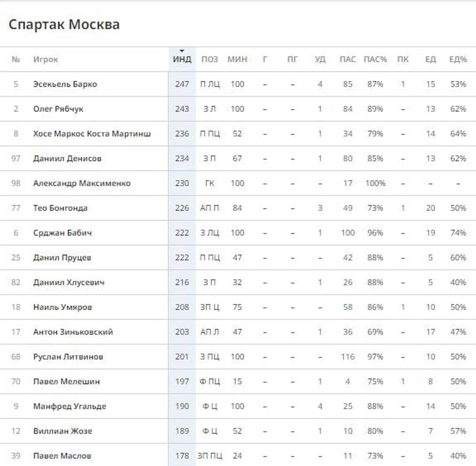Click the Спартак Москва team heading

pyautogui.click(x=64, y=24)
